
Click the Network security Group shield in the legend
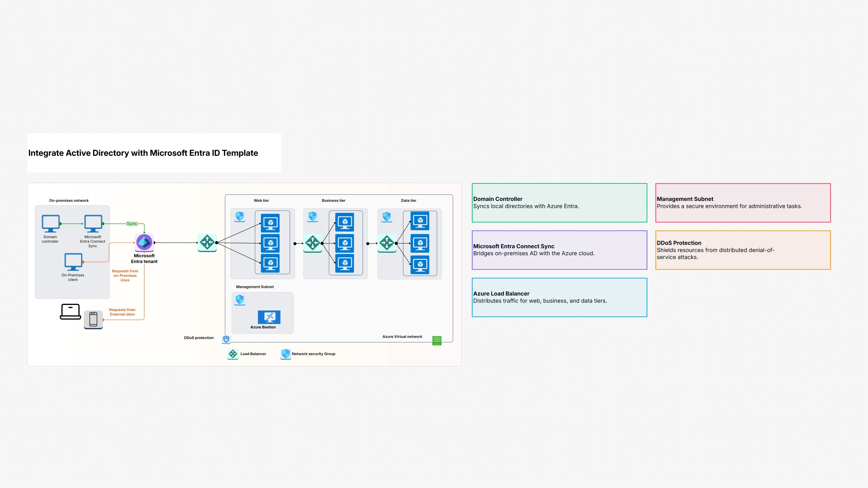(x=286, y=354)
